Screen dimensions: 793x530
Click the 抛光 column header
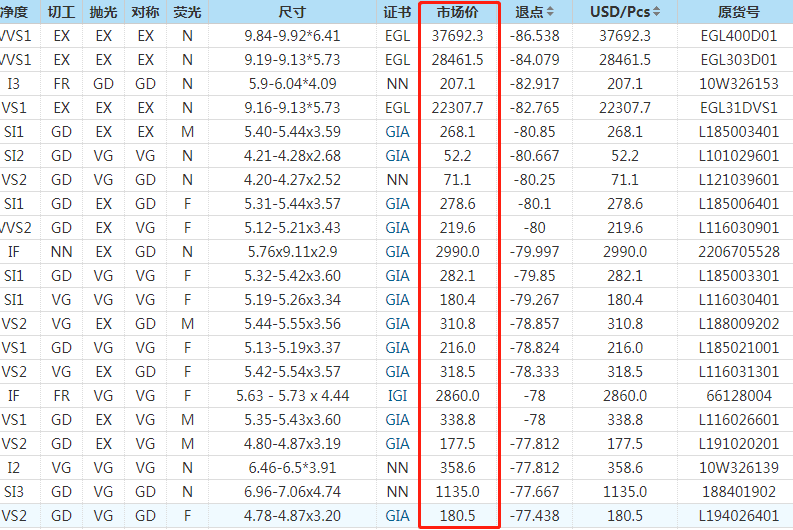point(103,12)
